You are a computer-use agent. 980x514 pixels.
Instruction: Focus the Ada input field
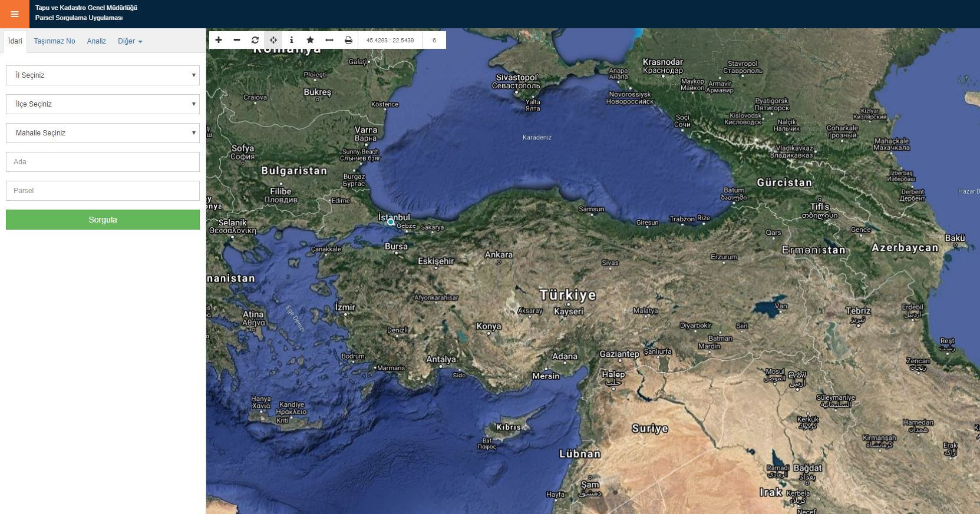coord(103,162)
